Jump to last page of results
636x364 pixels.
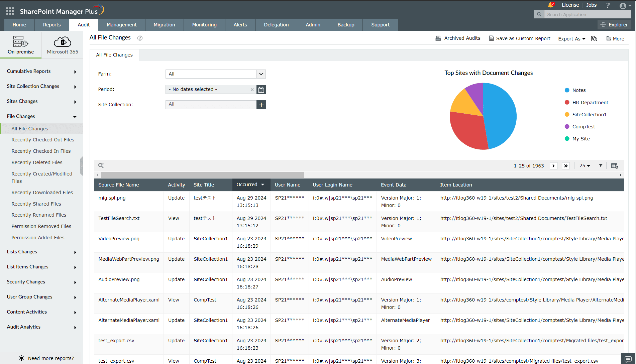coord(566,166)
